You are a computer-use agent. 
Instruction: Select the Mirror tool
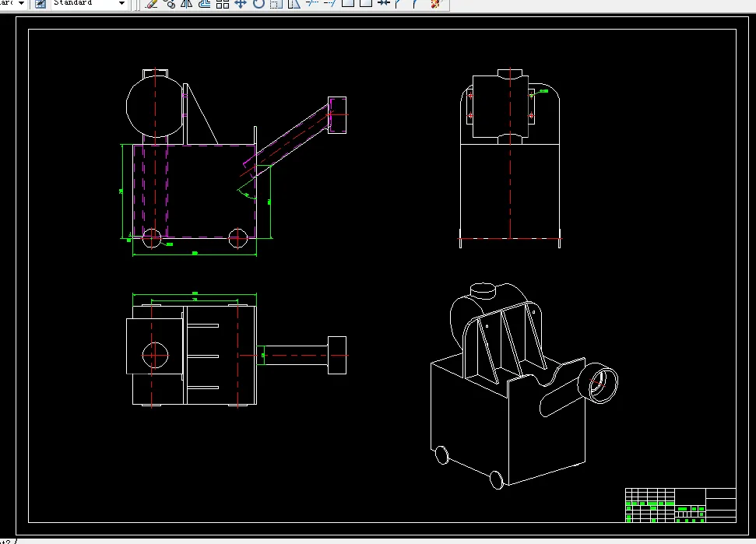187,4
